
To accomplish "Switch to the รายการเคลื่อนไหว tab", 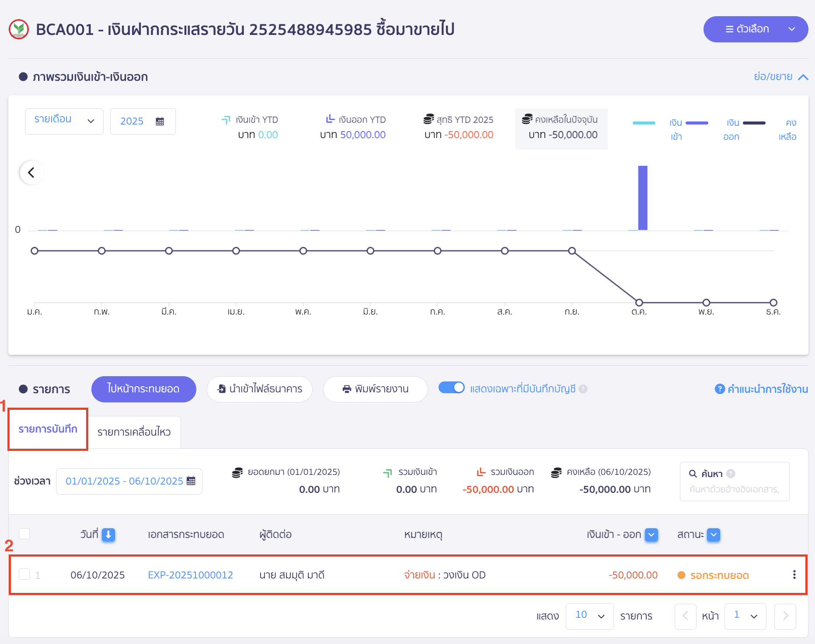I will (134, 431).
